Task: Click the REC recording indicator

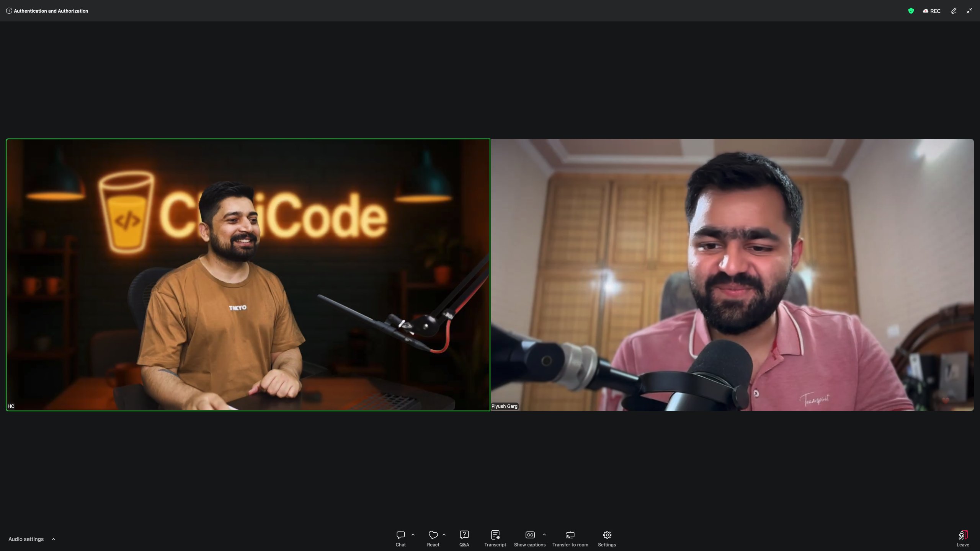Action: 932,11
